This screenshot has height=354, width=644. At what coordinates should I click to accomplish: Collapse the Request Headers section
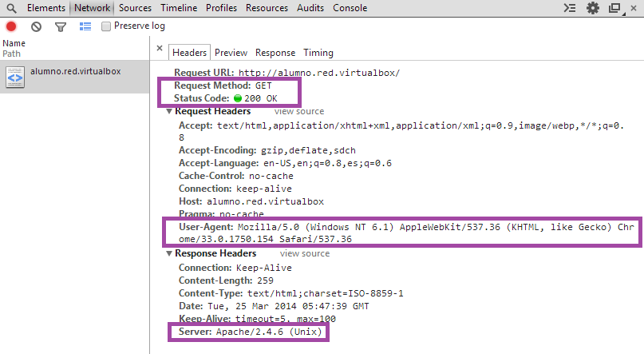coord(169,111)
